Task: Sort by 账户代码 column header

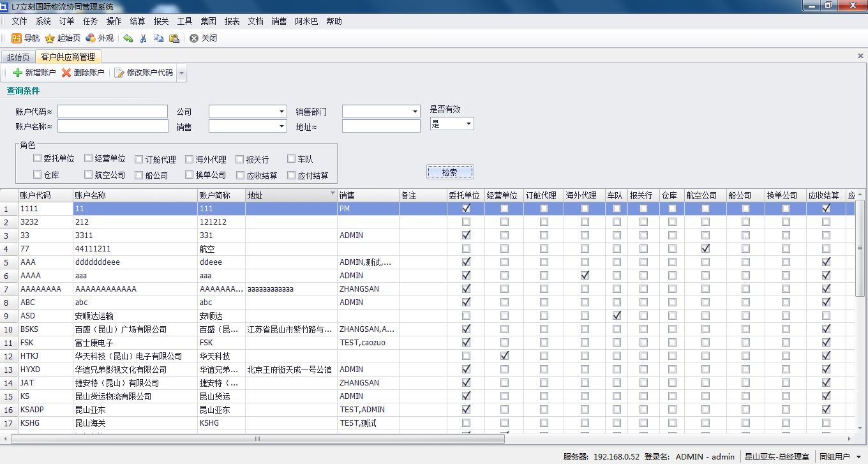Action: click(x=45, y=195)
